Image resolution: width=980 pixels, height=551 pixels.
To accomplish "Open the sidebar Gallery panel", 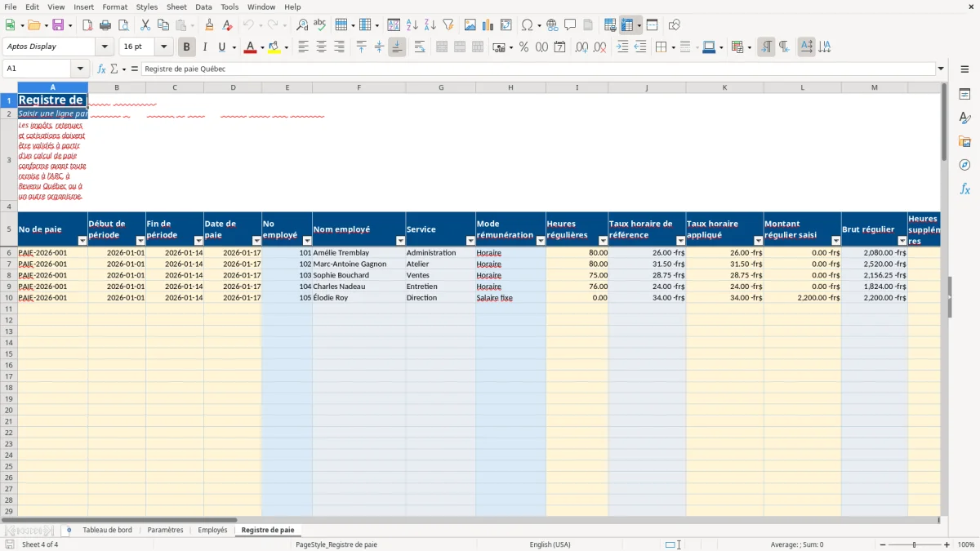I will coord(964,142).
